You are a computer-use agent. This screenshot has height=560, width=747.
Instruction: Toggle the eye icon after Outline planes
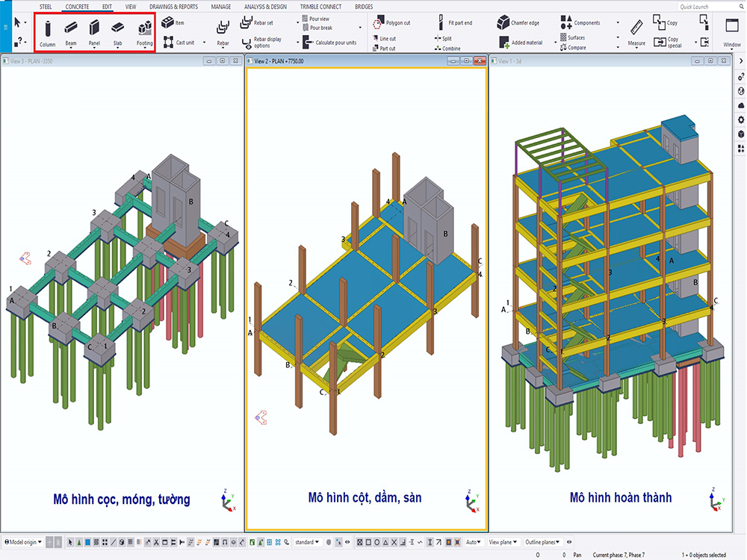tap(569, 541)
